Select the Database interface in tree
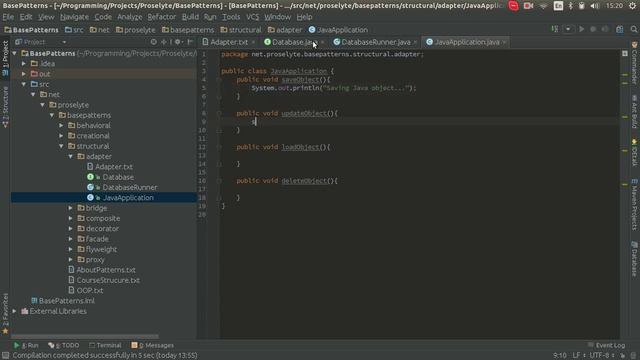This screenshot has height=360, width=640. 110,177
